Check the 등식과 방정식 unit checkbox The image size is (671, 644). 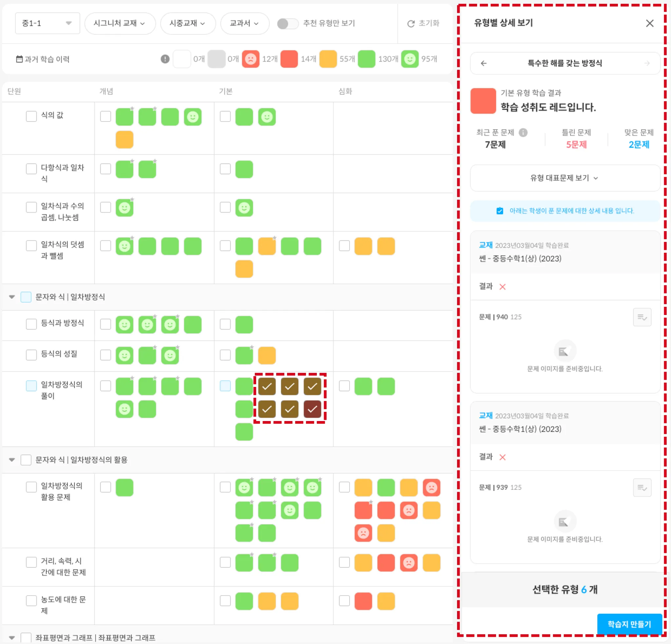[31, 324]
